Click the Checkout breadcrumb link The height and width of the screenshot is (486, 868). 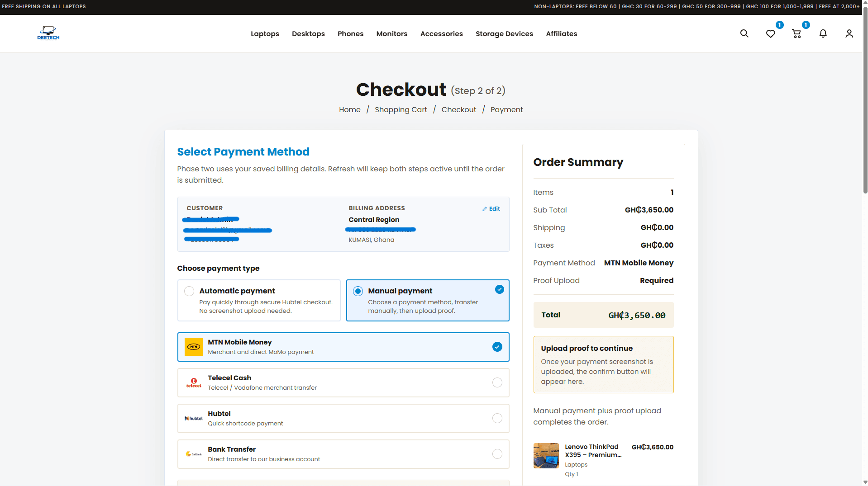coord(458,109)
